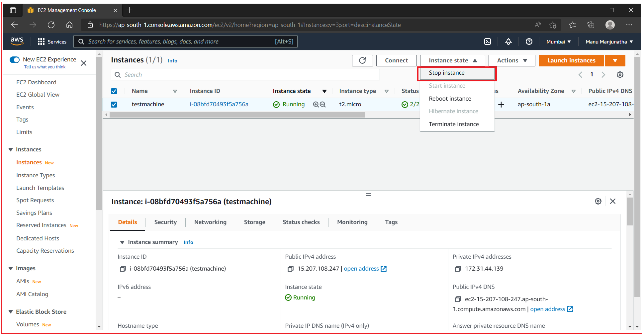Go to next page of instances

click(x=603, y=75)
